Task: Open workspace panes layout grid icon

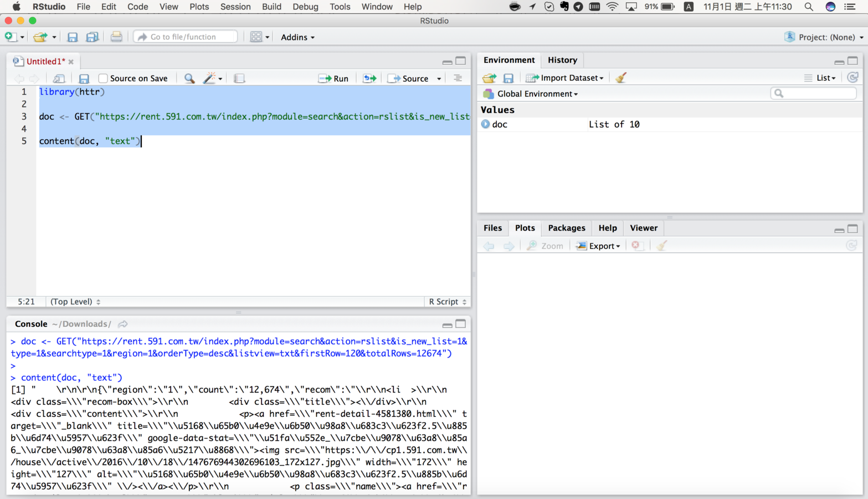Action: [x=256, y=37]
